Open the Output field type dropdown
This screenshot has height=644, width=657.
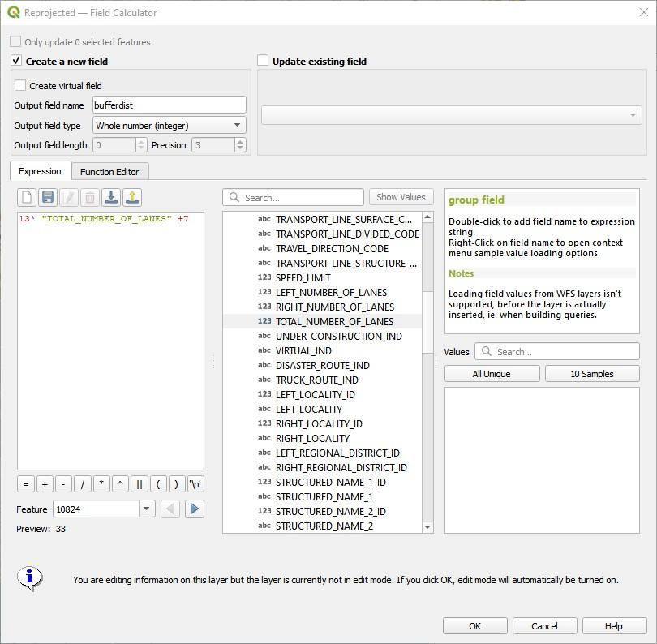(x=170, y=125)
